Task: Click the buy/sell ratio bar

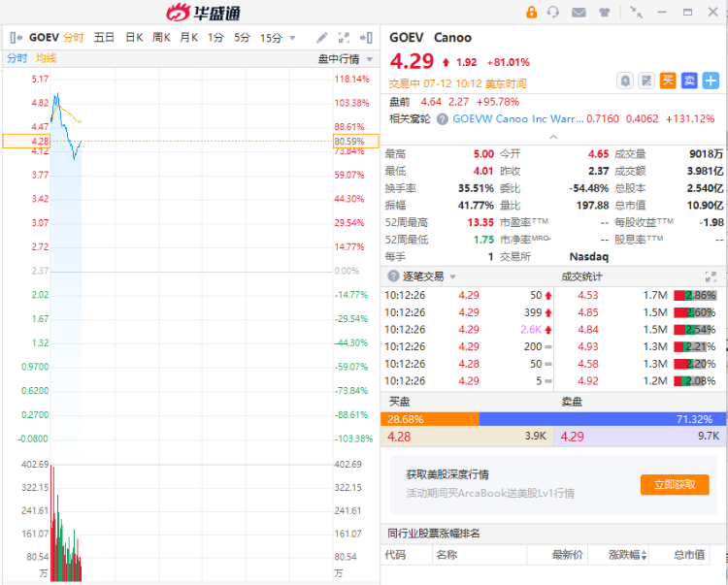Action: [x=553, y=419]
